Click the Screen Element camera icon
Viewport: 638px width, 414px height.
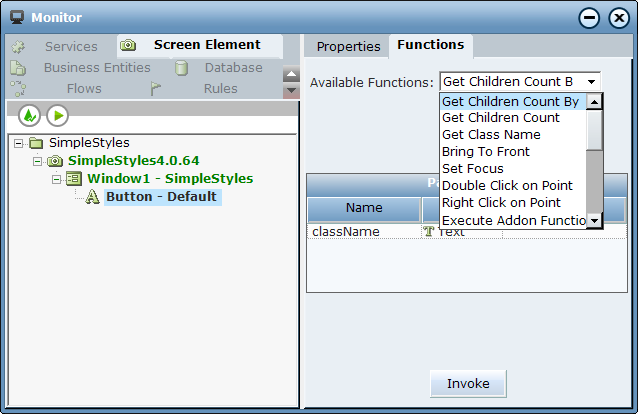(128, 45)
